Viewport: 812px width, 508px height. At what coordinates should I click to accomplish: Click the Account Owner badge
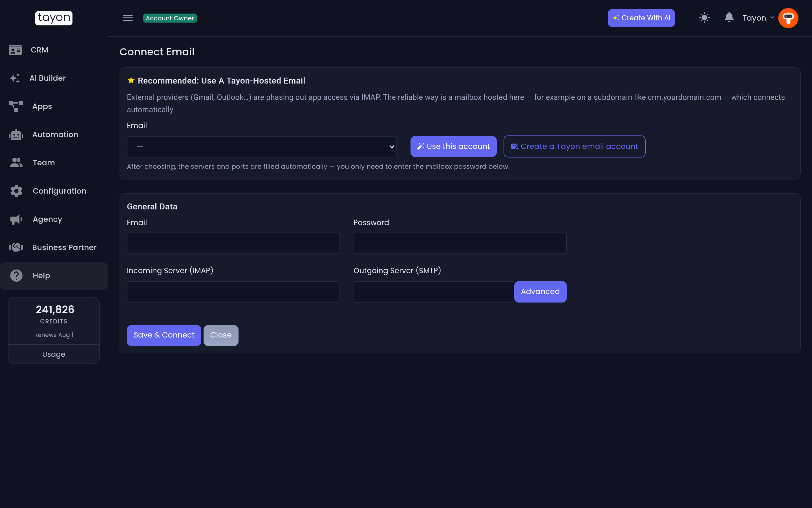(170, 18)
